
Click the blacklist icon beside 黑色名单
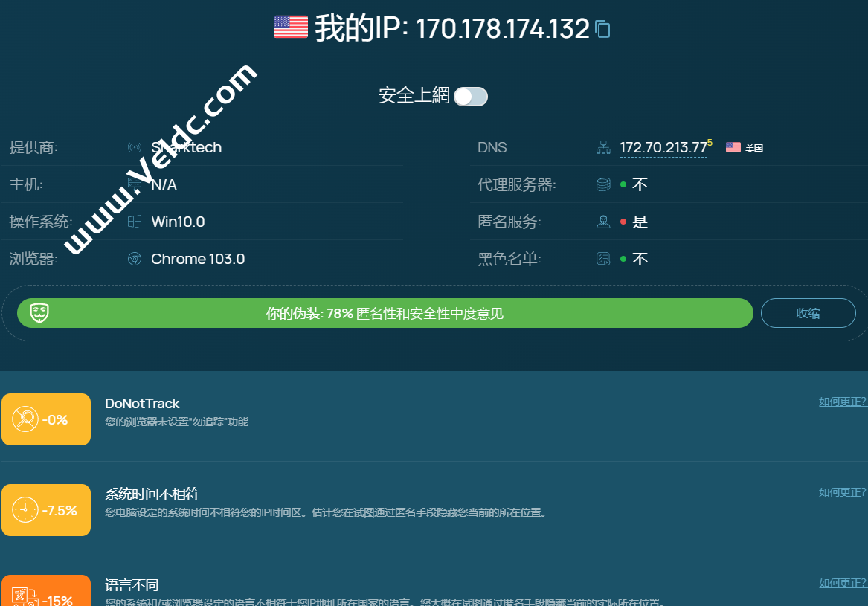click(x=603, y=259)
